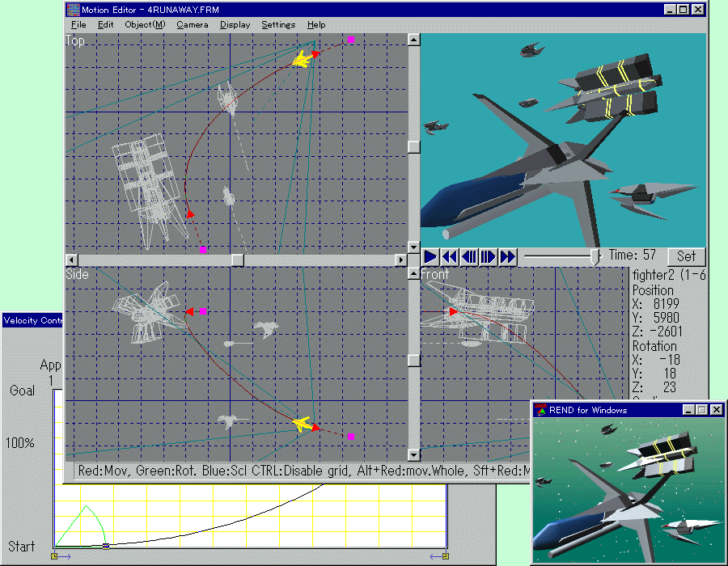Click the Time slider thumb
The image size is (728, 566).
tap(596, 256)
